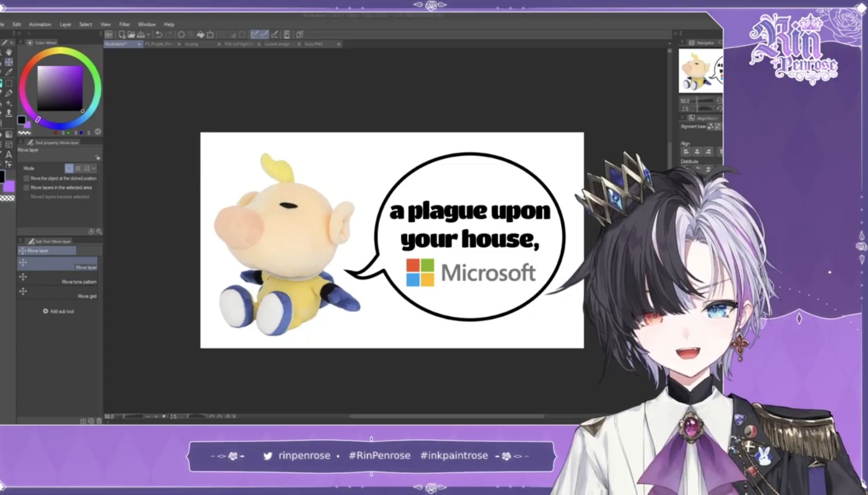Select the Gradient tool
Viewport: 868px width, 495px height.
[9, 134]
